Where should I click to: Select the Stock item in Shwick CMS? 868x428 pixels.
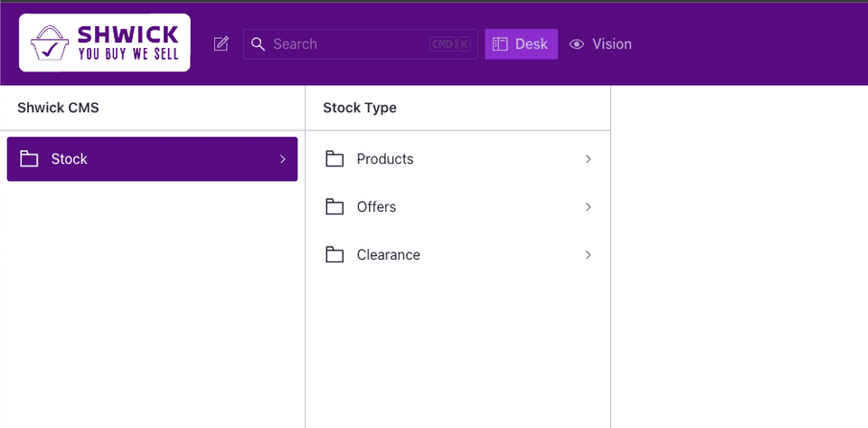coord(152,159)
